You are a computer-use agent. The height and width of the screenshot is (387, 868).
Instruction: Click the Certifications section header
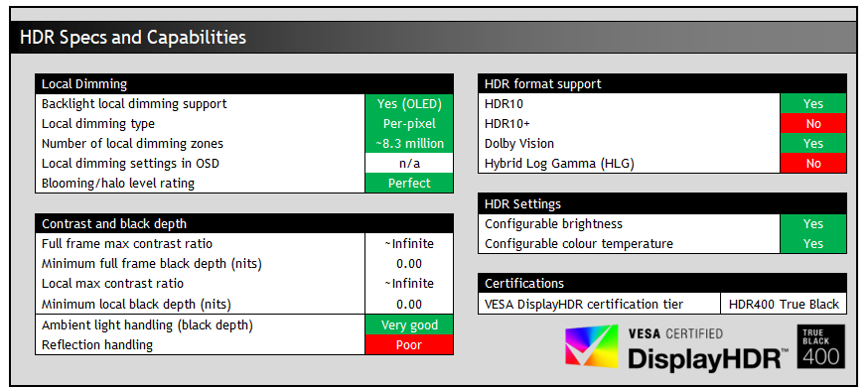(x=662, y=283)
